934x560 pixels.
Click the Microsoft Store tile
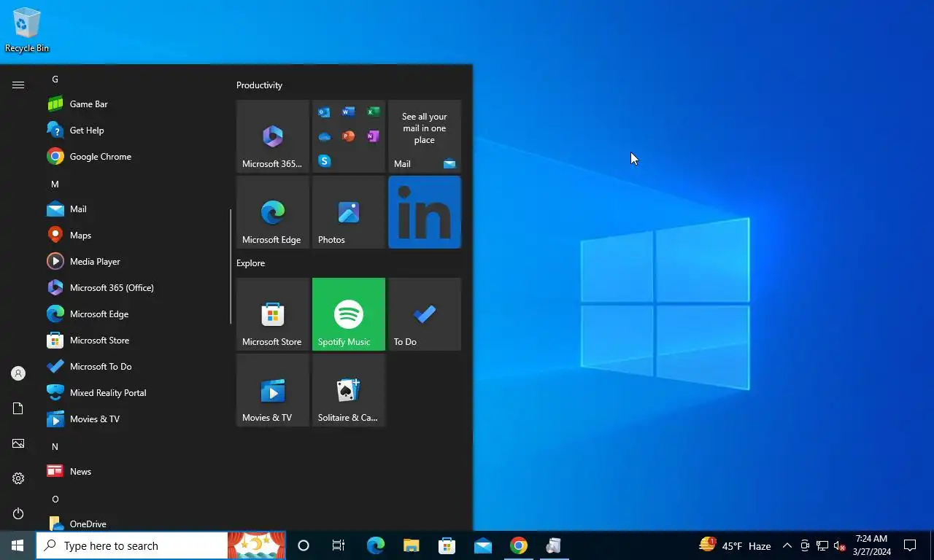click(x=273, y=314)
